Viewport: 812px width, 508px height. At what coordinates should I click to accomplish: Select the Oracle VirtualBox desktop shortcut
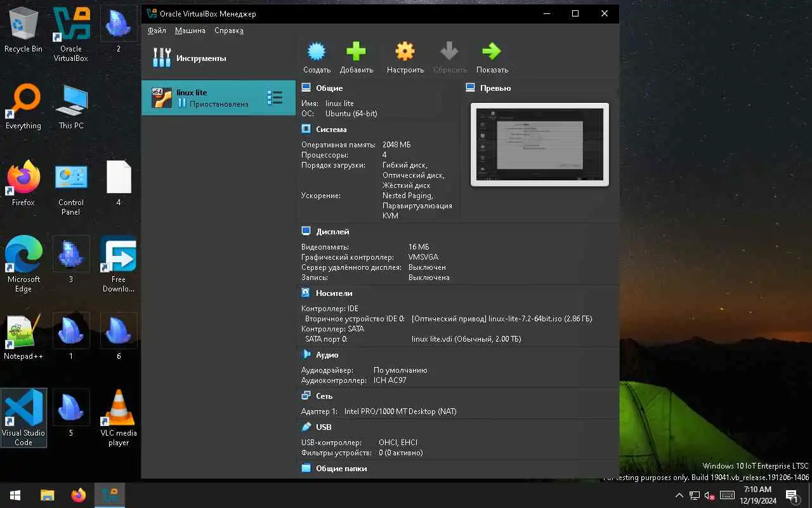(x=71, y=35)
